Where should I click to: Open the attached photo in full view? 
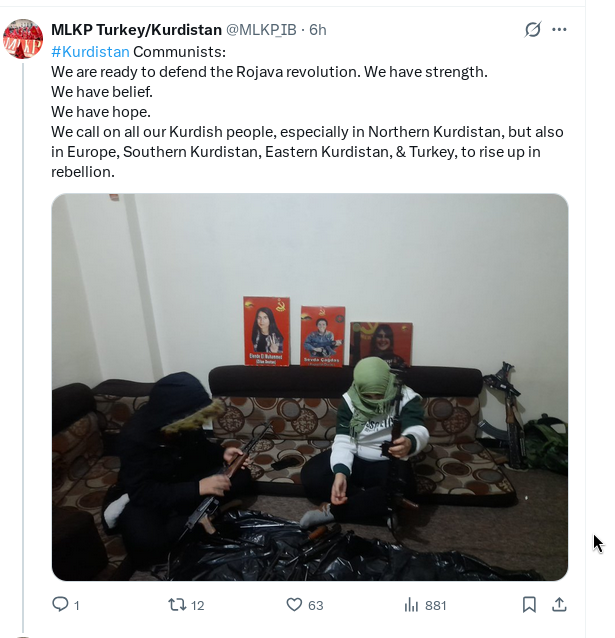[x=310, y=387]
